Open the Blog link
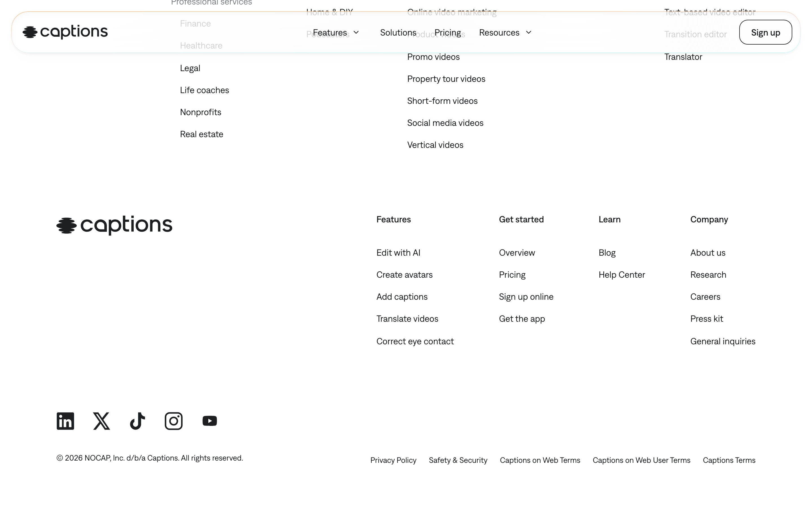 point(607,253)
